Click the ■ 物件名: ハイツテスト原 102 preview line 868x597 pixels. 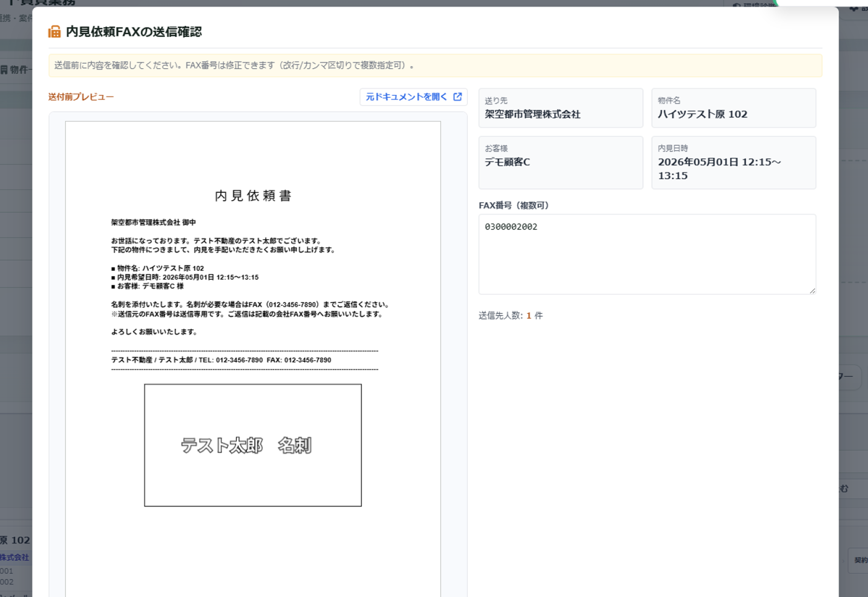[x=157, y=268]
